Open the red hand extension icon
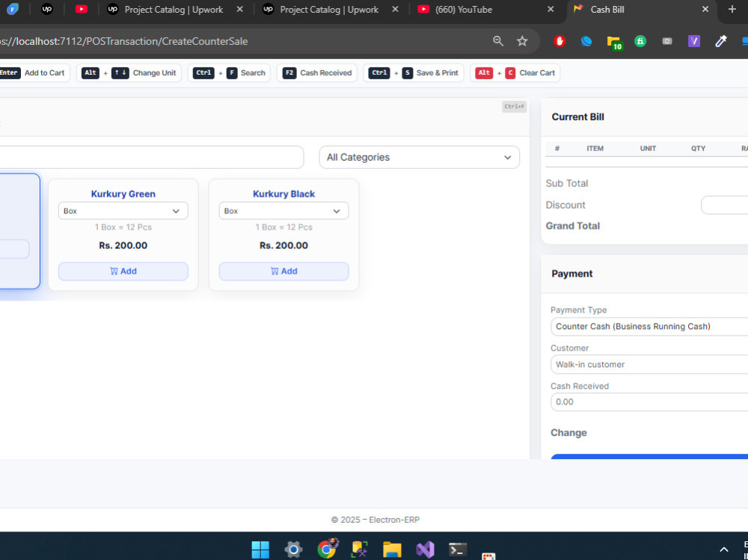The width and height of the screenshot is (748, 560). click(x=560, y=41)
